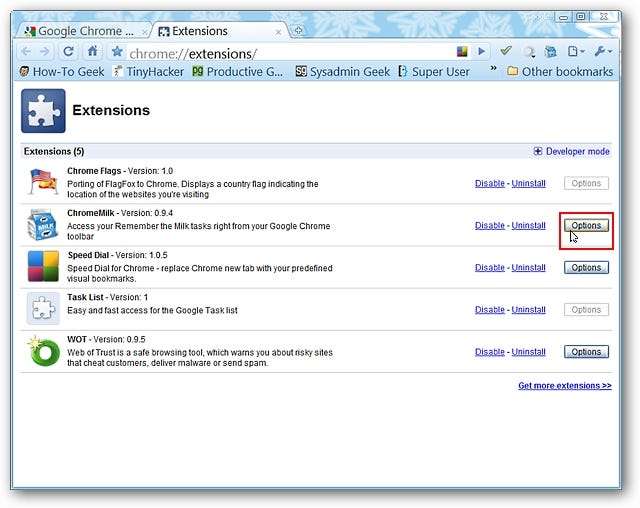The width and height of the screenshot is (640, 508).
Task: Go forward with the forward arrow
Action: point(45,52)
